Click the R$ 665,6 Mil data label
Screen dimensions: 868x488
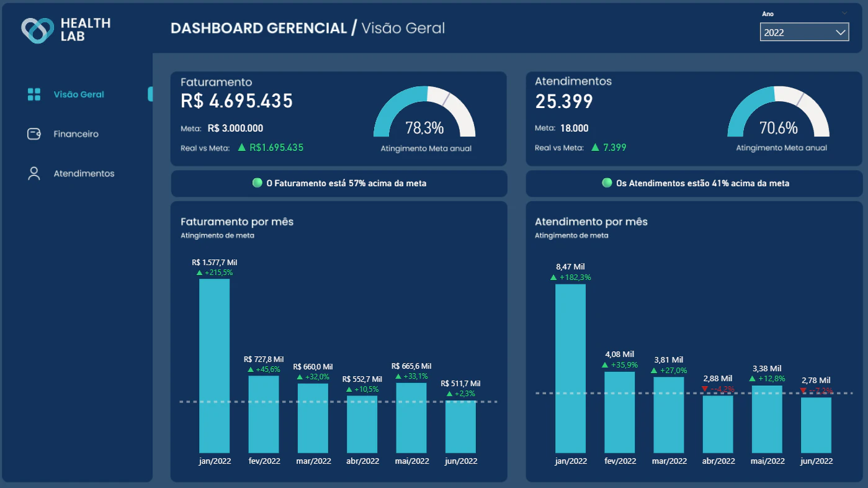tap(411, 366)
